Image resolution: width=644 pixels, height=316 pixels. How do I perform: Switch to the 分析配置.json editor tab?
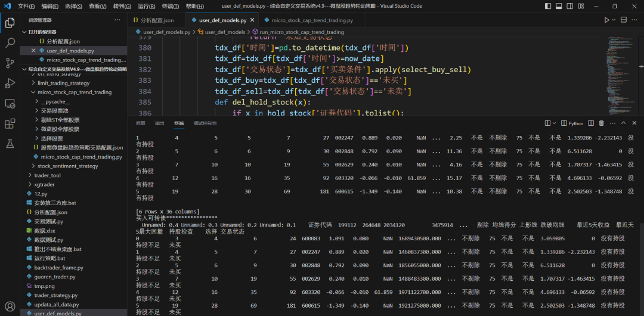point(156,20)
